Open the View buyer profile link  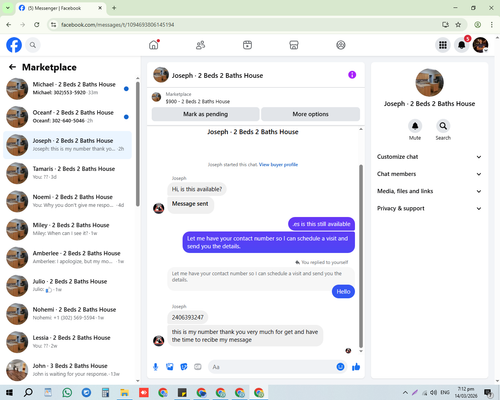(x=278, y=165)
